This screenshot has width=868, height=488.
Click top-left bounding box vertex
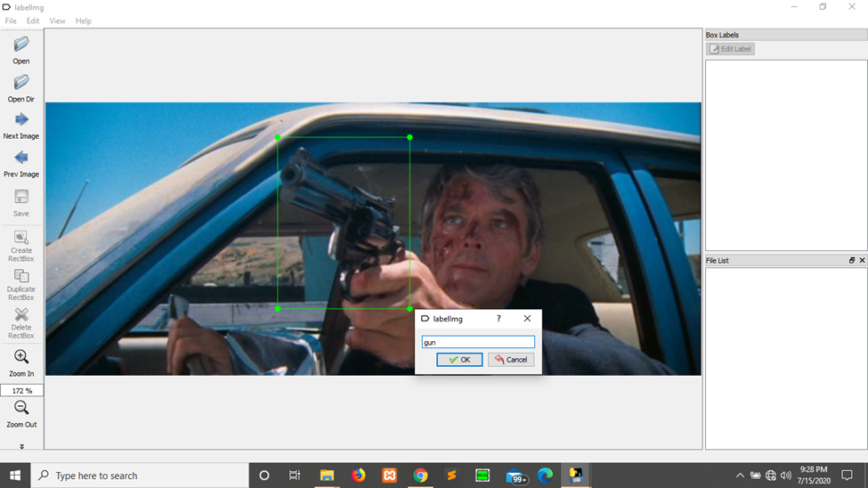click(278, 137)
